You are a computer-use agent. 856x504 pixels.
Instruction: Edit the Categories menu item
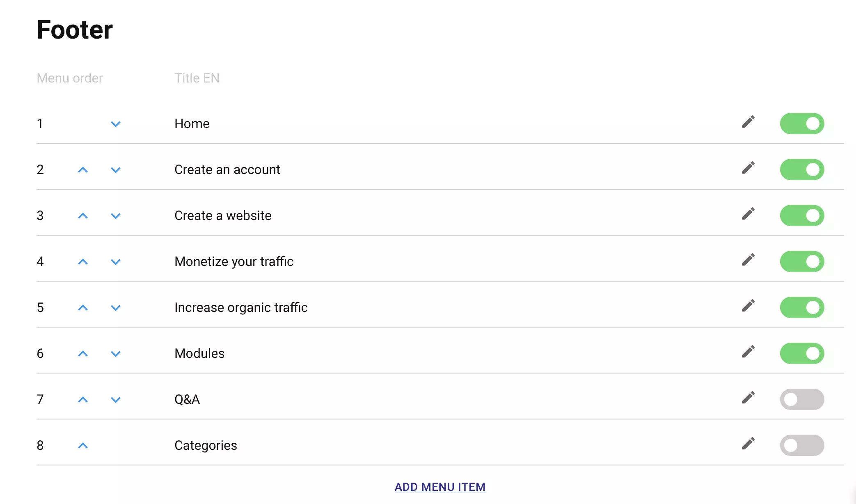[748, 444]
